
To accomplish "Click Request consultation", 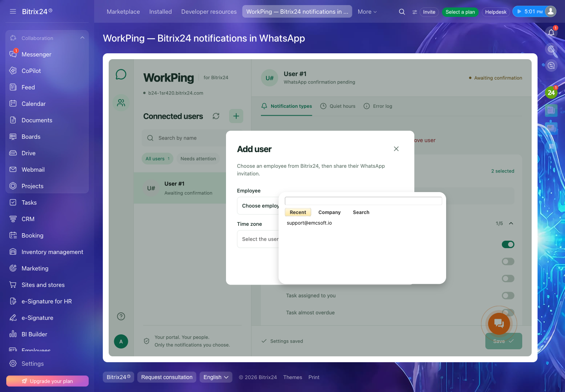I will tap(167, 377).
